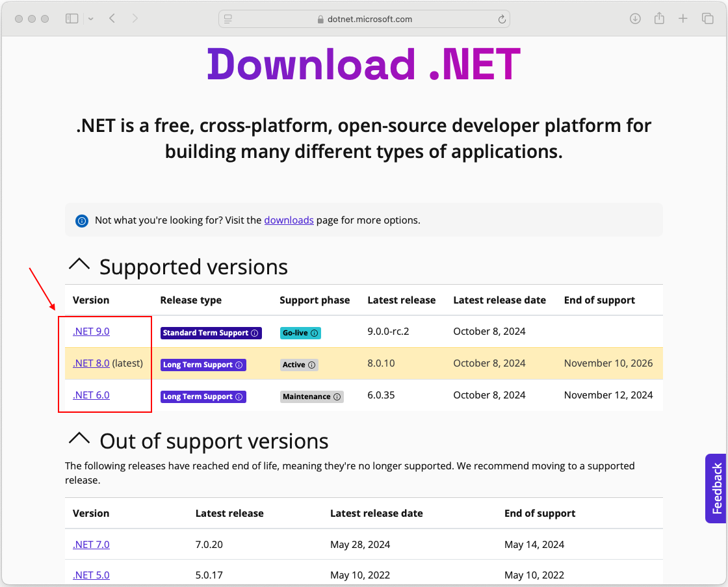Viewport: 728px width, 587px height.
Task: Follow the downloads link in the banner
Action: coord(289,220)
